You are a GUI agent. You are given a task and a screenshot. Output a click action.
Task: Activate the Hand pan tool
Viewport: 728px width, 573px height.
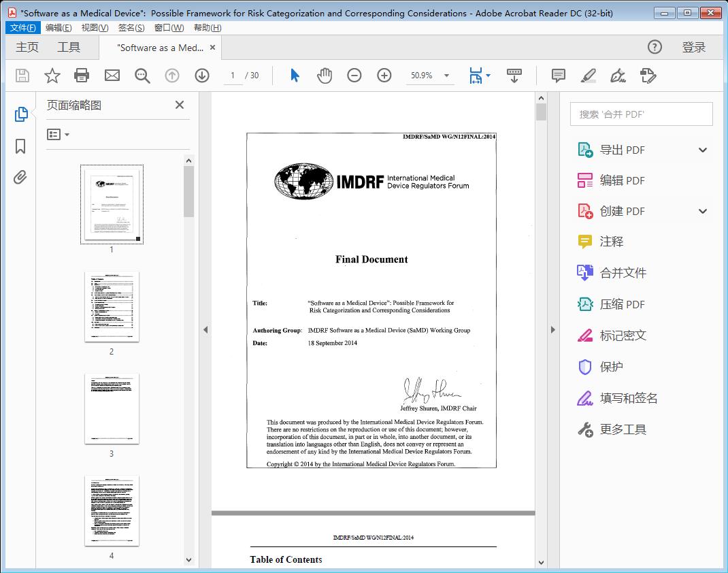coord(325,76)
